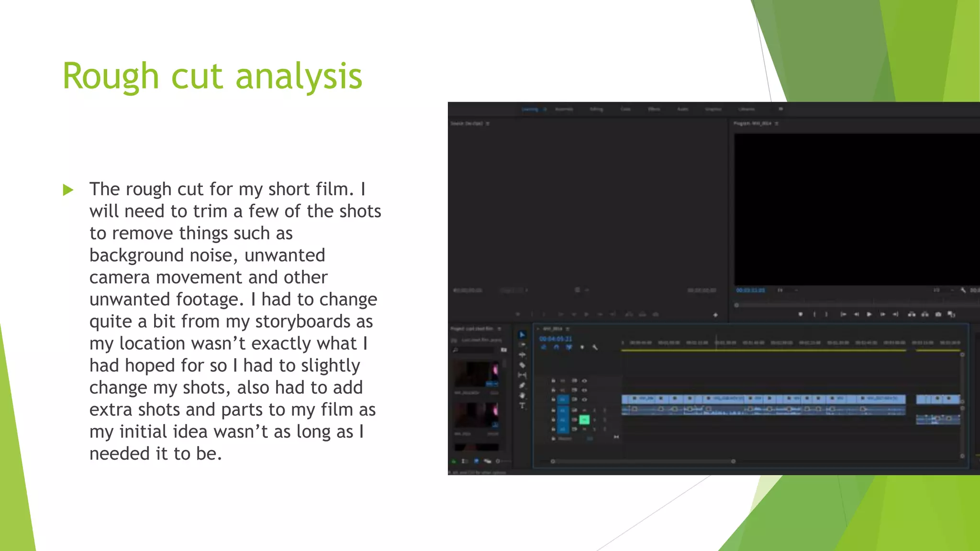Select the Selection arrow tool
This screenshot has height=551, width=980.
pos(522,335)
